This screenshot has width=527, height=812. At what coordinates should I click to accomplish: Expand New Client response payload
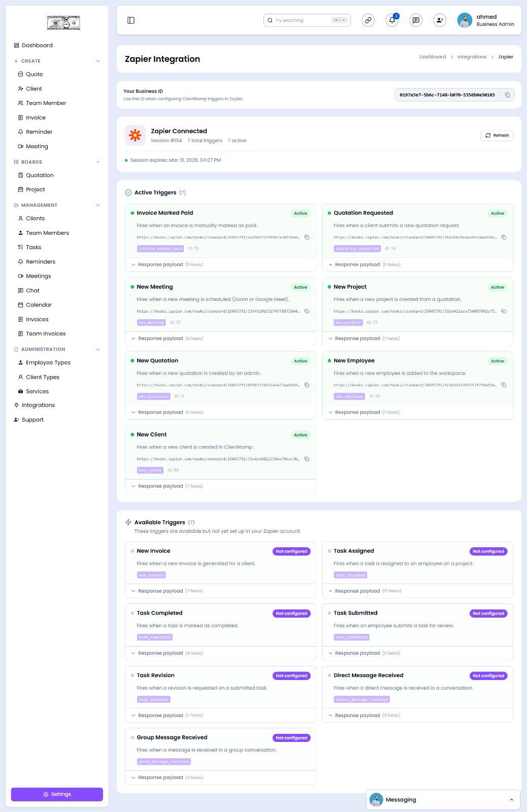point(220,486)
